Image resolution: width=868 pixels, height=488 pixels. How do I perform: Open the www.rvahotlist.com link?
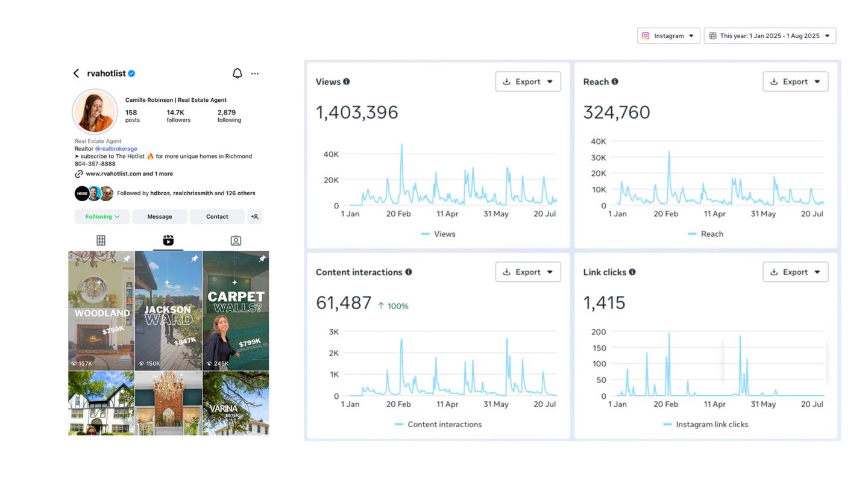tap(113, 174)
